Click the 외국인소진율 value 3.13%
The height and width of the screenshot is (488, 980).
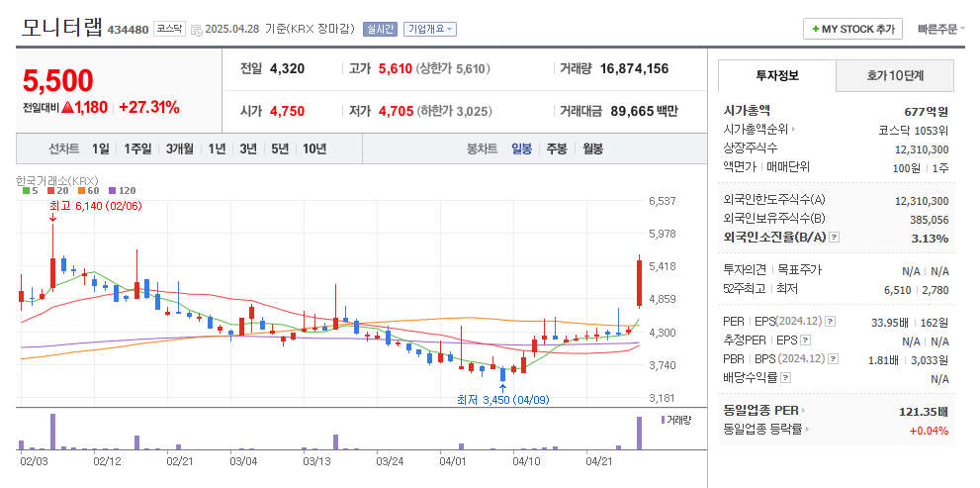[932, 239]
